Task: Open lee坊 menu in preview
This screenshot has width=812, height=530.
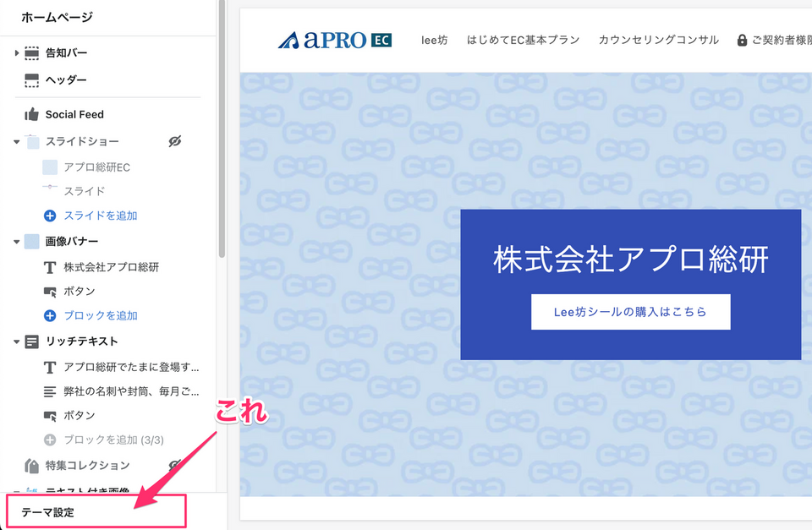Action: [434, 40]
